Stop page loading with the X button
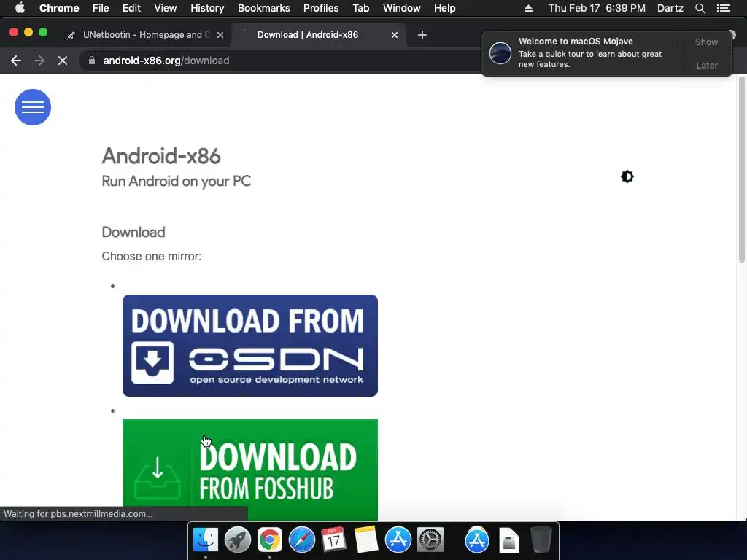747x560 pixels. [63, 61]
